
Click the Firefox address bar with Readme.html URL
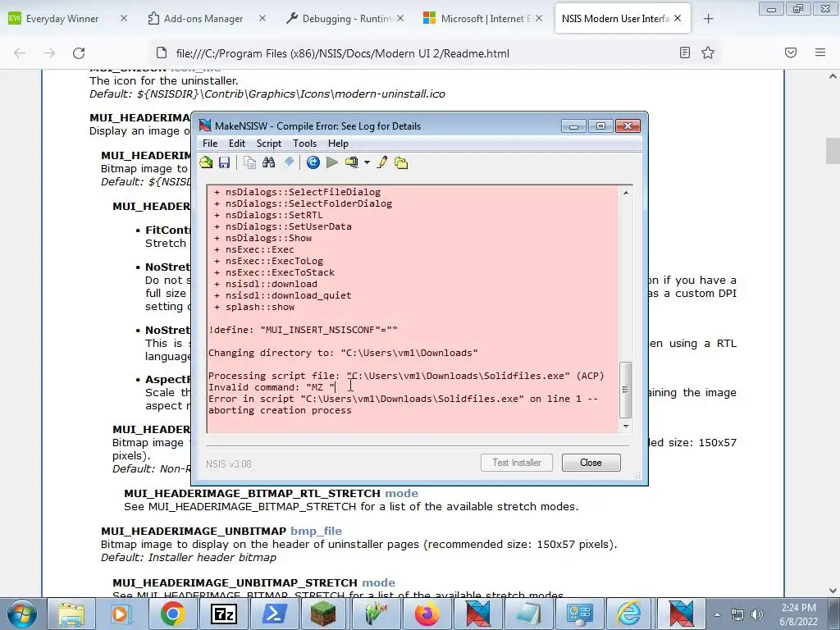pyautogui.click(x=418, y=53)
